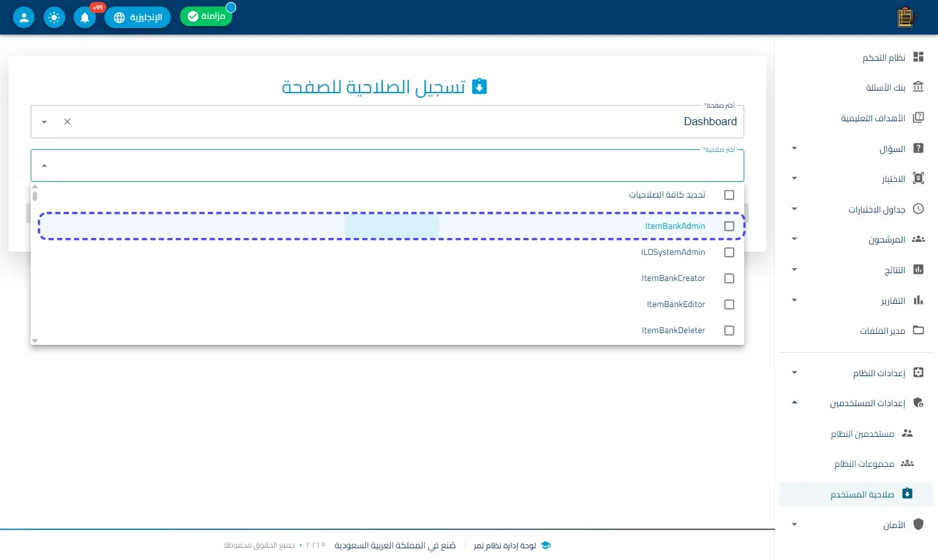The image size is (938, 560).
Task: Click the إعدادات النظام gear icon
Action: click(918, 373)
